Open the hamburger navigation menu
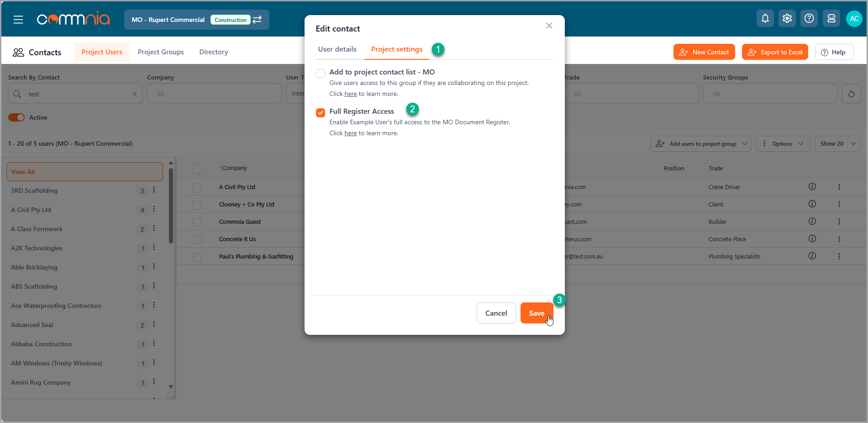 click(x=18, y=20)
